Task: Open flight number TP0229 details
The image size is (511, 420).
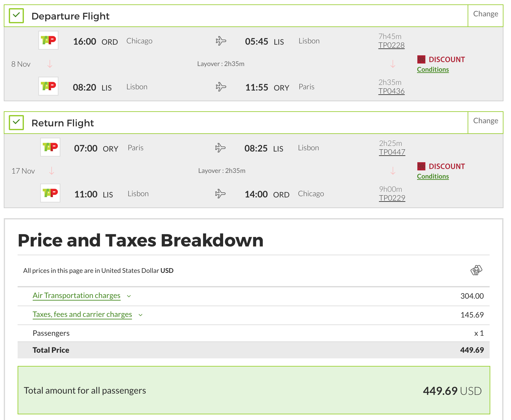Action: point(392,198)
